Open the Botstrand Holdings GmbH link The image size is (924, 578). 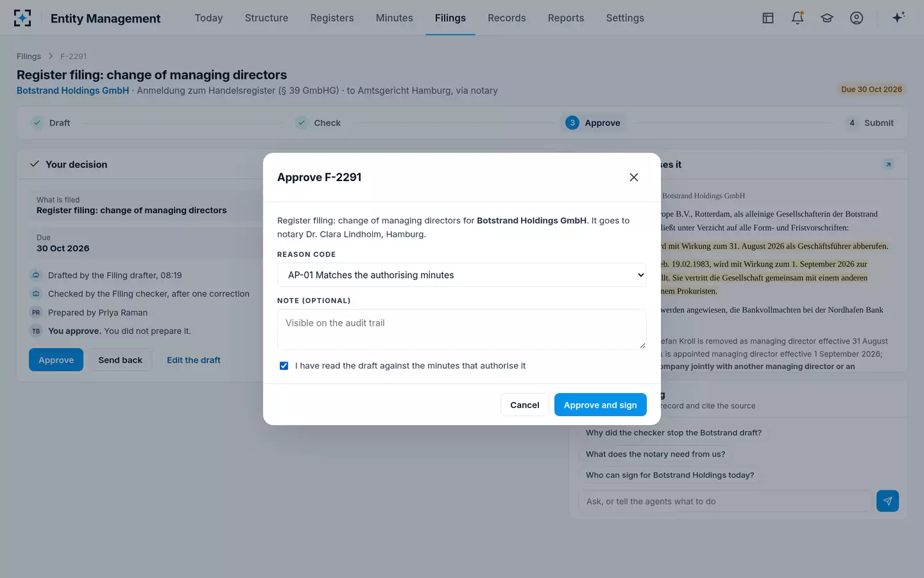73,91
